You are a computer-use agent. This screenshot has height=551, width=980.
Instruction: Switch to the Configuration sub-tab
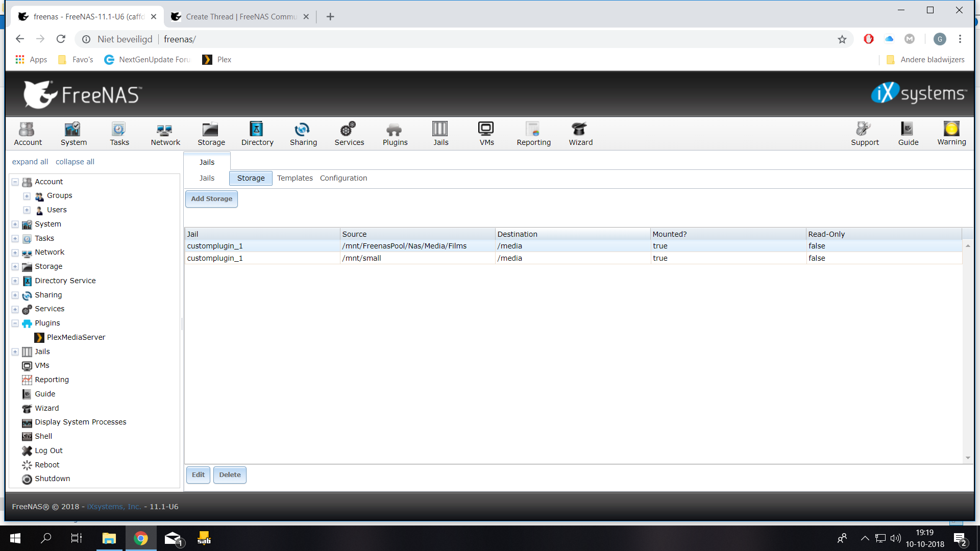tap(344, 178)
